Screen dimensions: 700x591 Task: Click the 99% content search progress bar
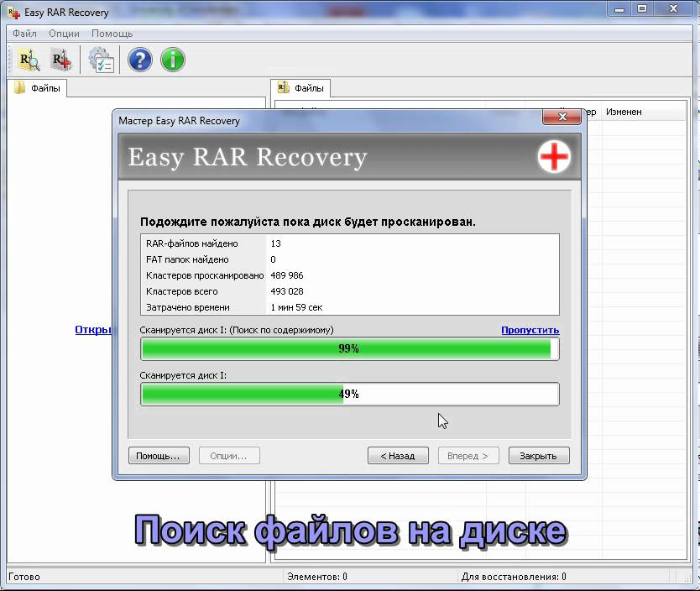349,348
